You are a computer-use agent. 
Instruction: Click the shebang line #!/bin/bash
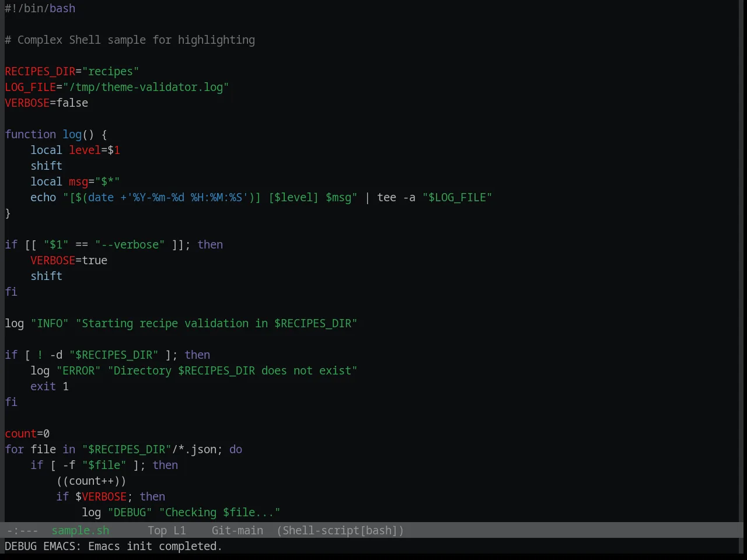[40, 8]
